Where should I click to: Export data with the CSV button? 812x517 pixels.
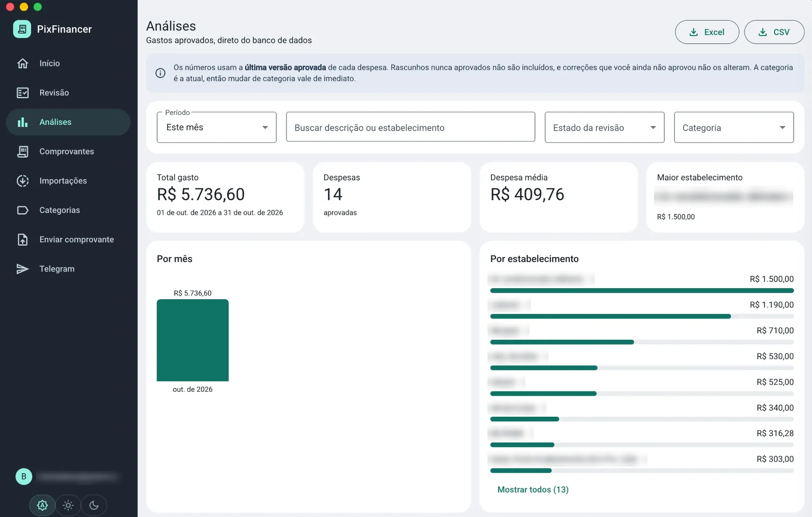[x=774, y=32]
